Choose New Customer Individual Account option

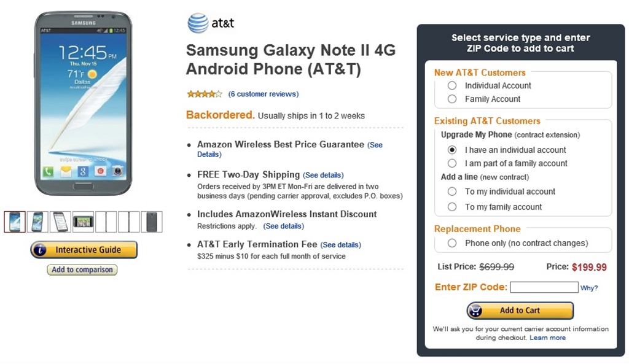452,86
